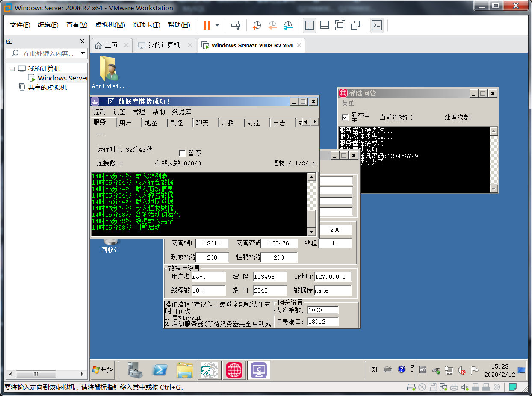This screenshot has width=532, height=396.
Task: Open PowerShell from the guest taskbar
Action: point(160,370)
